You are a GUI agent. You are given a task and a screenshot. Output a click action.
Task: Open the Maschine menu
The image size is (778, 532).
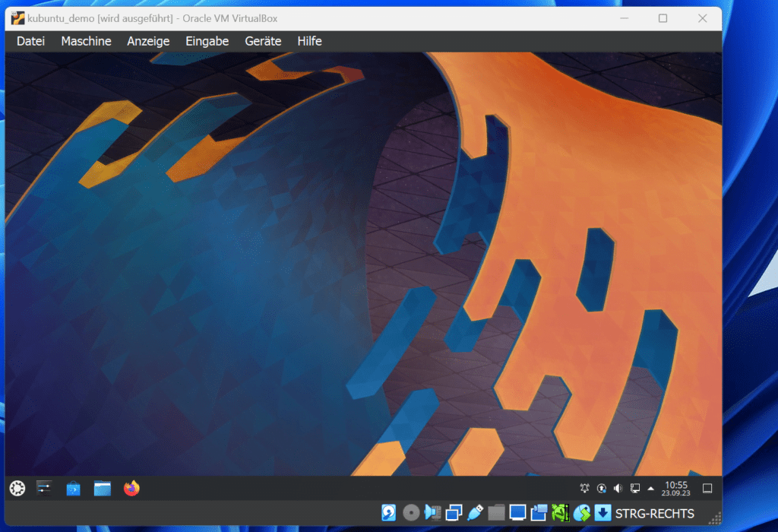(x=86, y=41)
